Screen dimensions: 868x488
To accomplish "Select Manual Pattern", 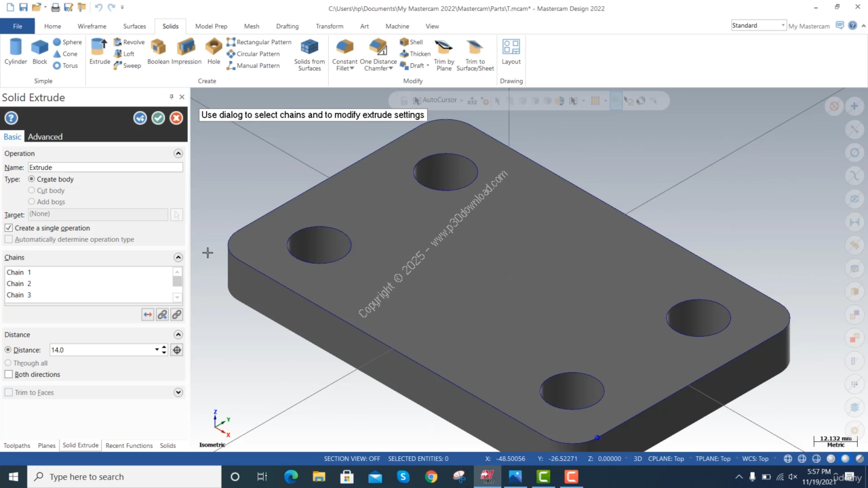I will point(253,66).
